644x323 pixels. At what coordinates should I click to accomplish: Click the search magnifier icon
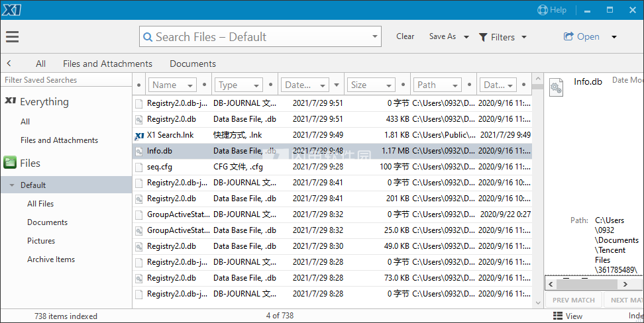coord(148,37)
